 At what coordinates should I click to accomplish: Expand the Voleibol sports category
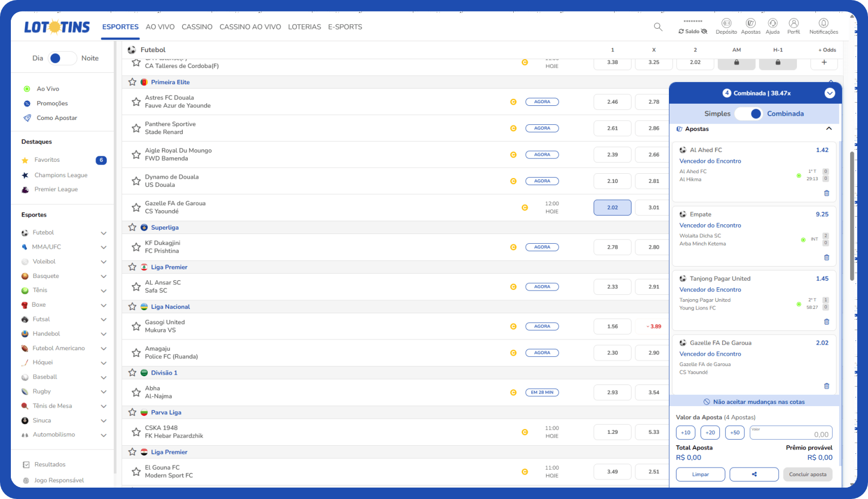104,262
